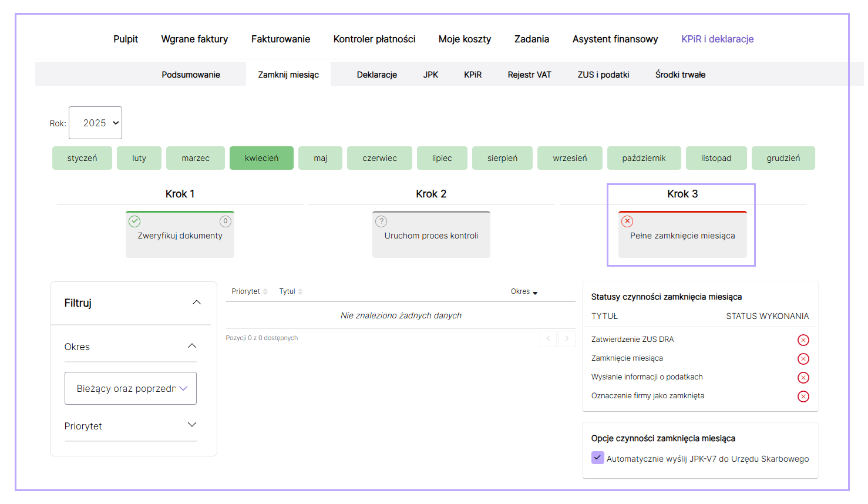The width and height of the screenshot is (868, 504).
Task: Open Asystent finansowy
Action: 615,39
